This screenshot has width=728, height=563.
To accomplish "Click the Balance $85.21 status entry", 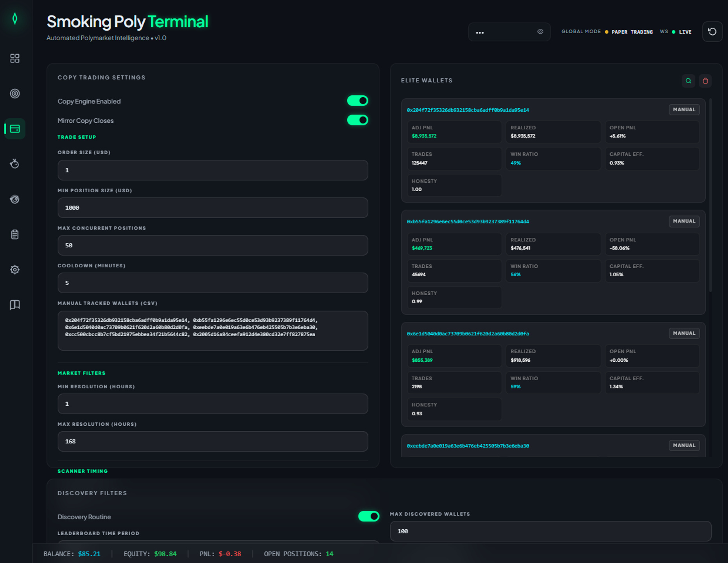I will coord(72,554).
